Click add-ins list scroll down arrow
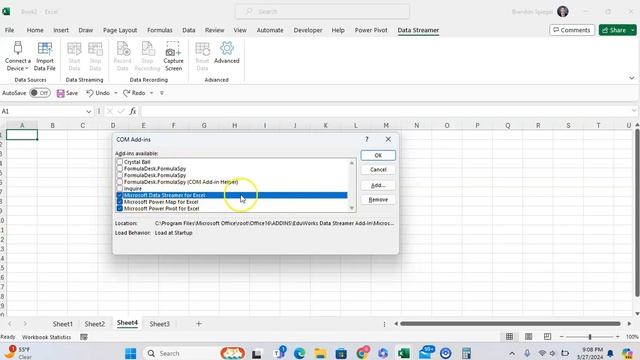 352,208
